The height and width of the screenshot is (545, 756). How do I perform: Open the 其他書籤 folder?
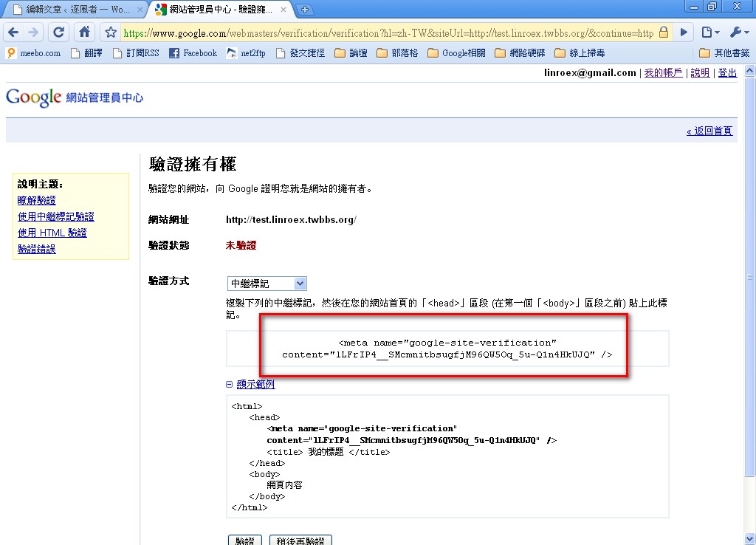point(725,53)
